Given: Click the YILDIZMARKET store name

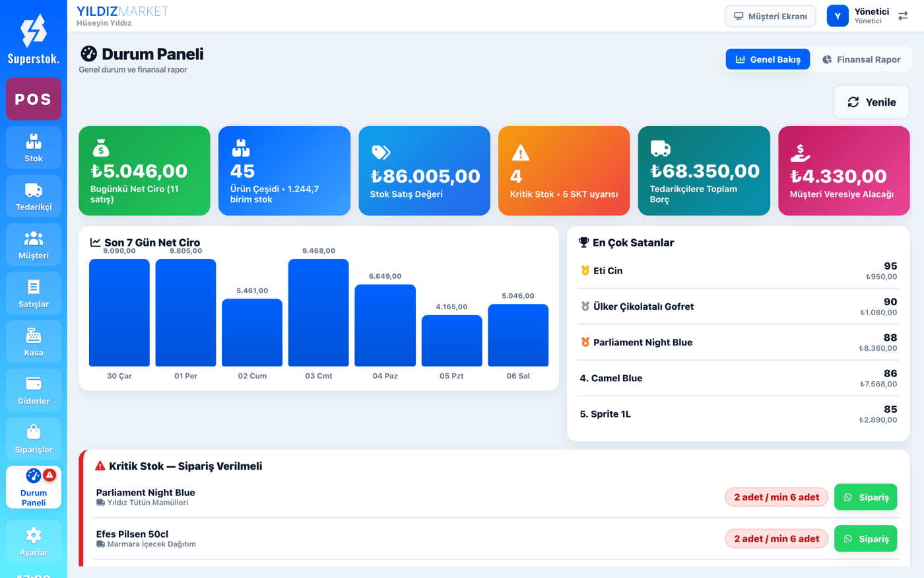Looking at the screenshot, I should pos(122,11).
